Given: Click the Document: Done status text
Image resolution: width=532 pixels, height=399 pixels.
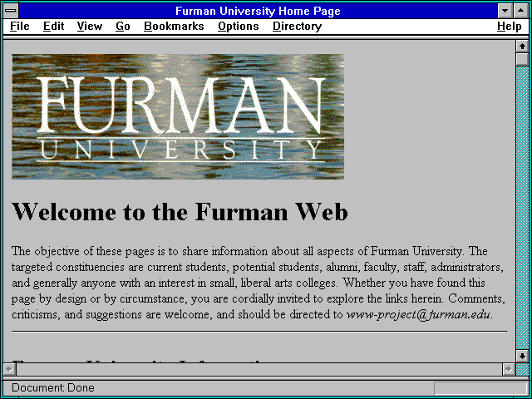Looking at the screenshot, I should 53,387.
